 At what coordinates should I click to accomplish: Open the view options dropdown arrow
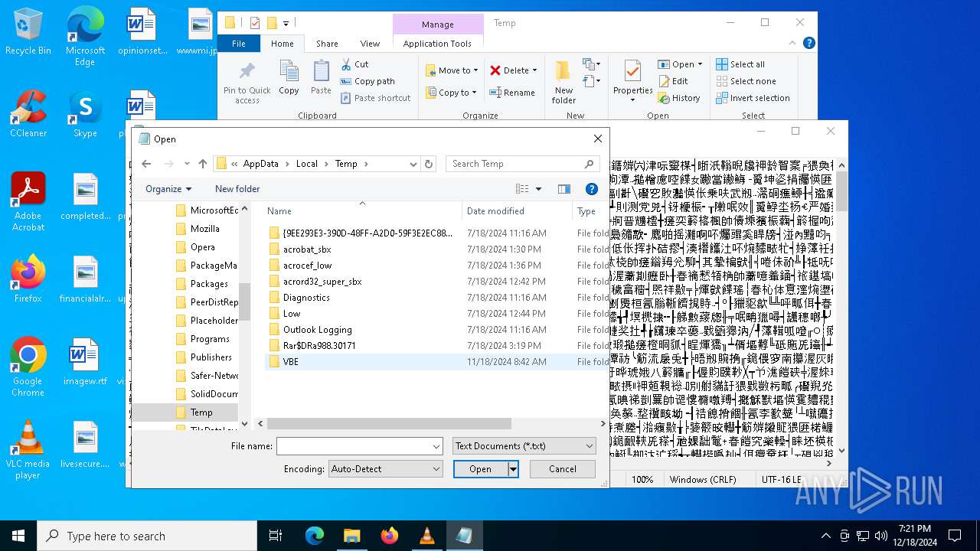point(538,189)
